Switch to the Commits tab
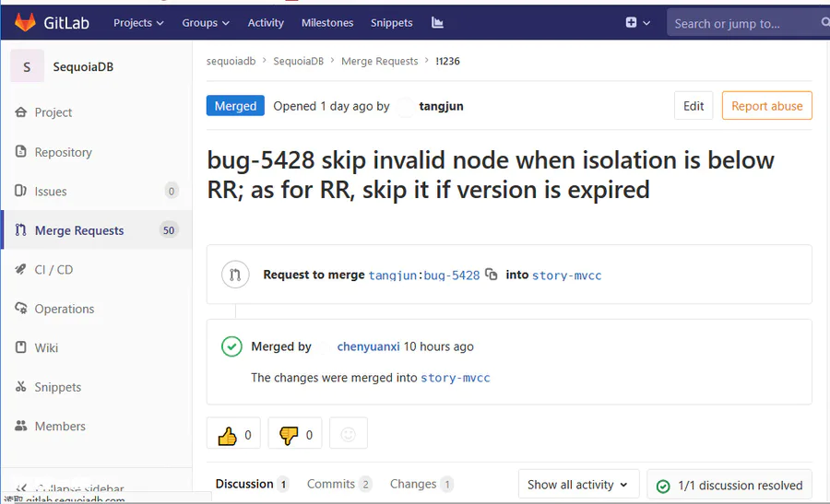The height and width of the screenshot is (504, 830). pos(338,484)
